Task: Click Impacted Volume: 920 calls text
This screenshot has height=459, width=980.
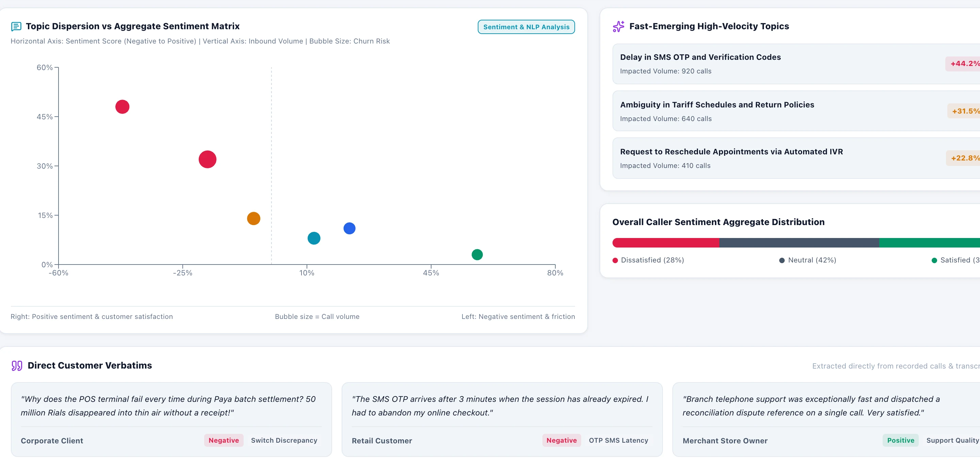Action: tap(666, 71)
